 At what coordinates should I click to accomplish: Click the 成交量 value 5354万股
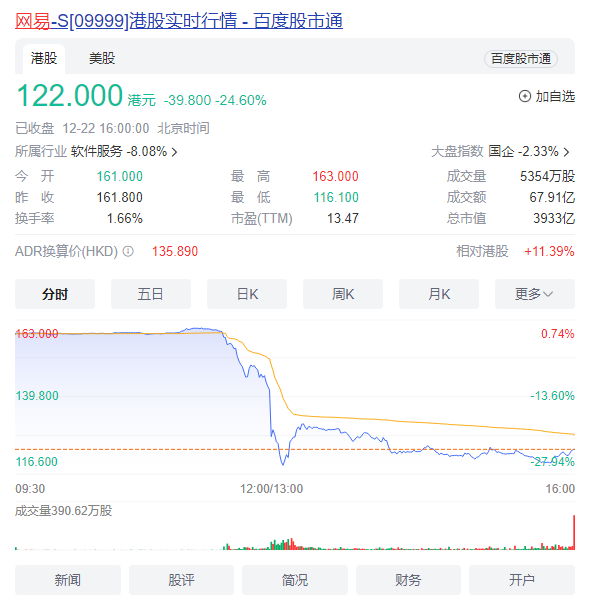point(547,176)
